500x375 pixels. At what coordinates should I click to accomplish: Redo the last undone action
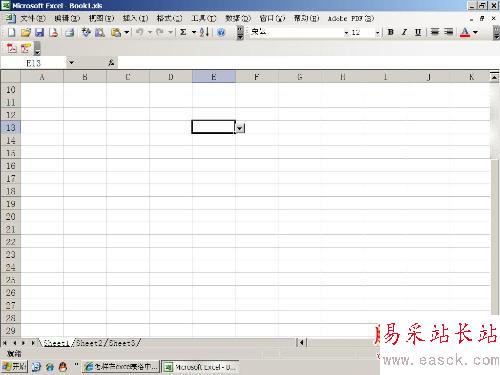[x=160, y=32]
